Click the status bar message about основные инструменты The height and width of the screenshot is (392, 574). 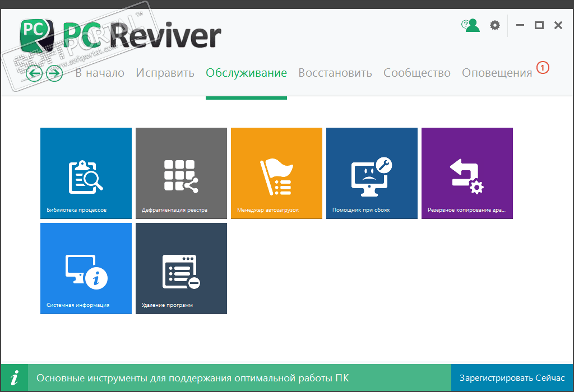[x=193, y=378]
